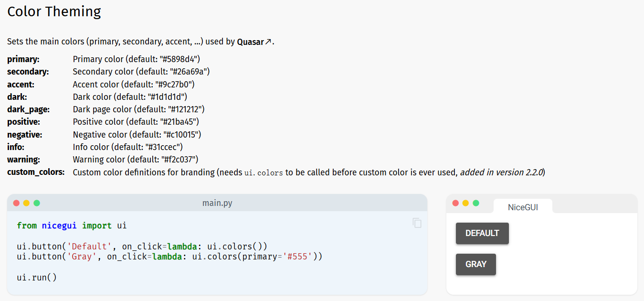
Task: Click the green dot in main.py window
Action: pos(37,203)
